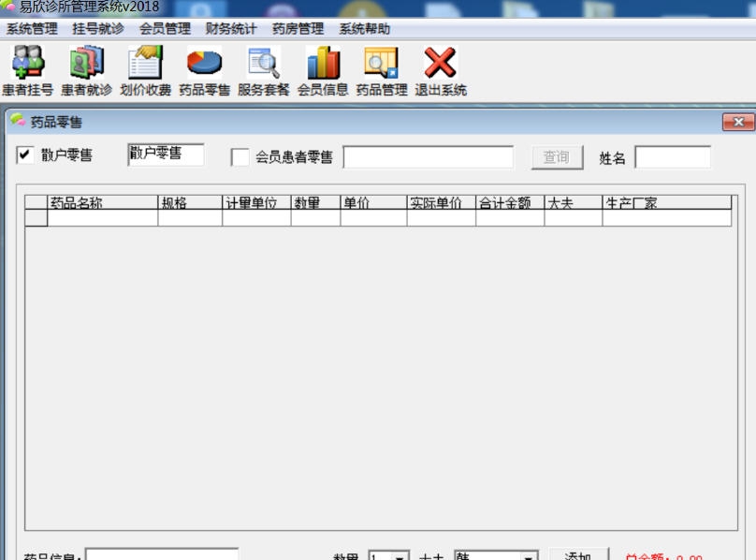756x560 pixels.
Task: Click the 查询 query button
Action: pos(556,156)
